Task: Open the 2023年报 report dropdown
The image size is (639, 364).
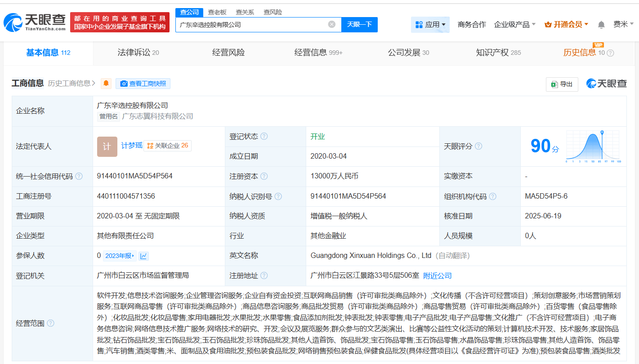Action: point(119,256)
